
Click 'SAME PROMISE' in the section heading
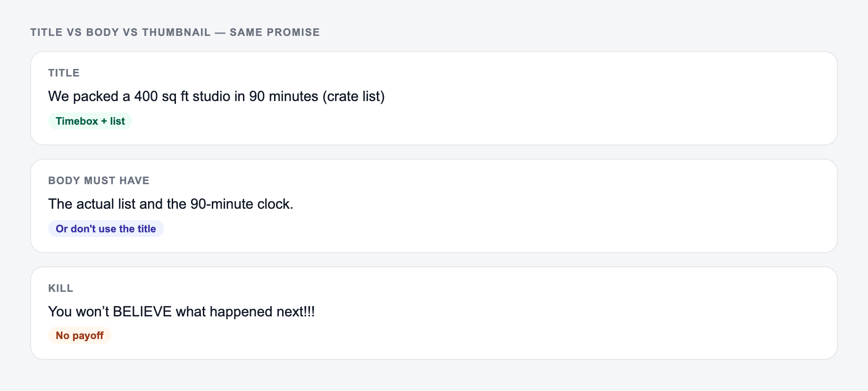(x=275, y=32)
